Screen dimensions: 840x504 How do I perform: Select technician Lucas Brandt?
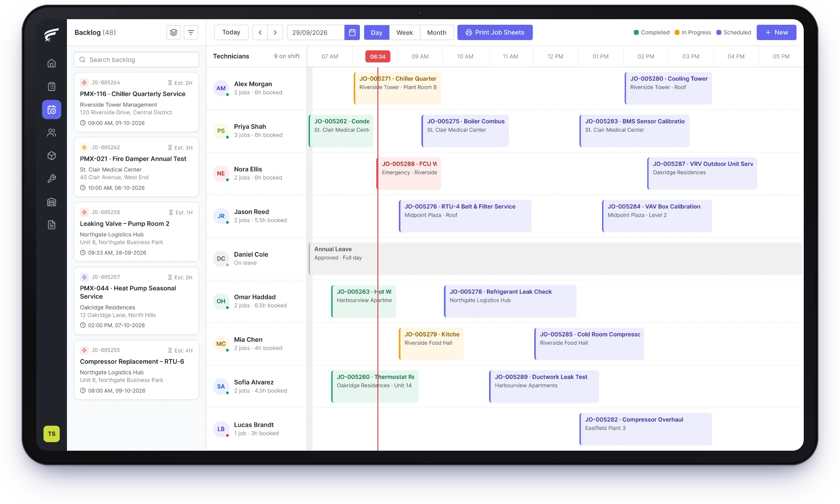[256, 429]
